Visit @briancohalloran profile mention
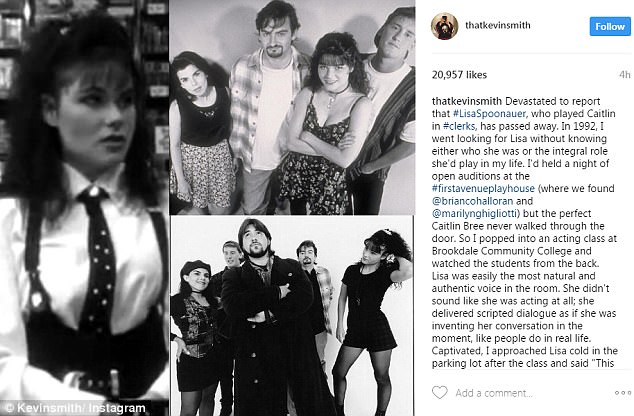 (x=472, y=201)
